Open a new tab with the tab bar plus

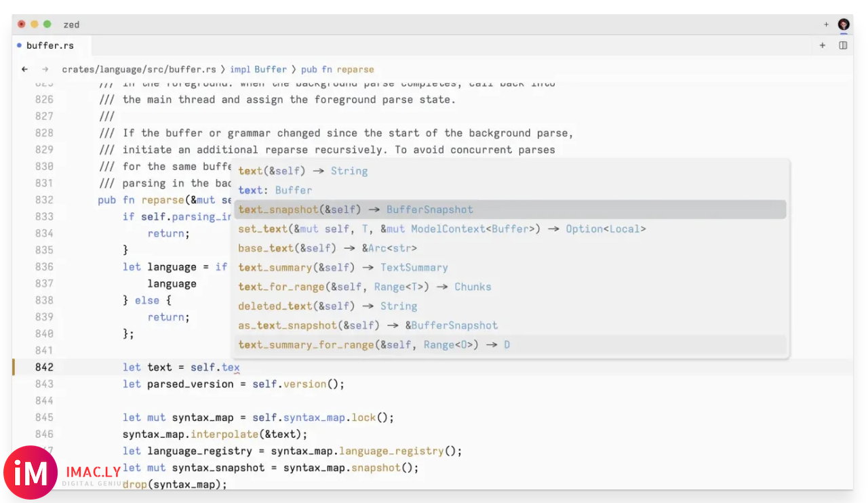click(x=823, y=45)
